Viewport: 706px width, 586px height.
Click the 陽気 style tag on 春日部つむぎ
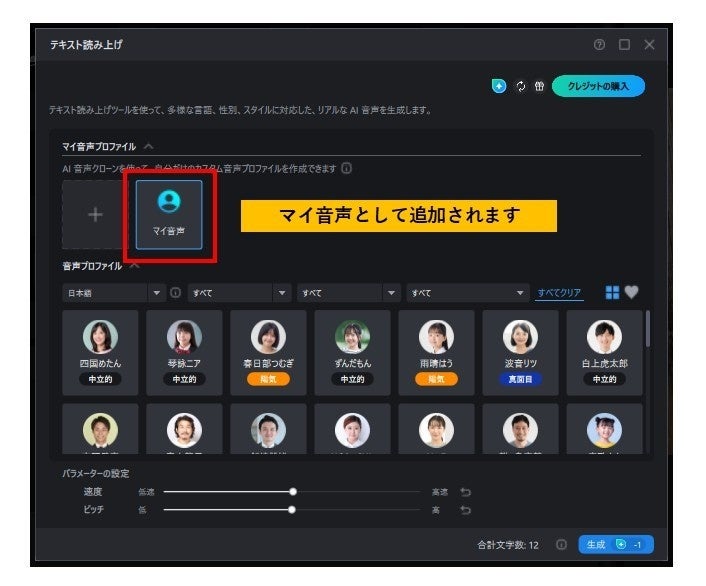(268, 379)
